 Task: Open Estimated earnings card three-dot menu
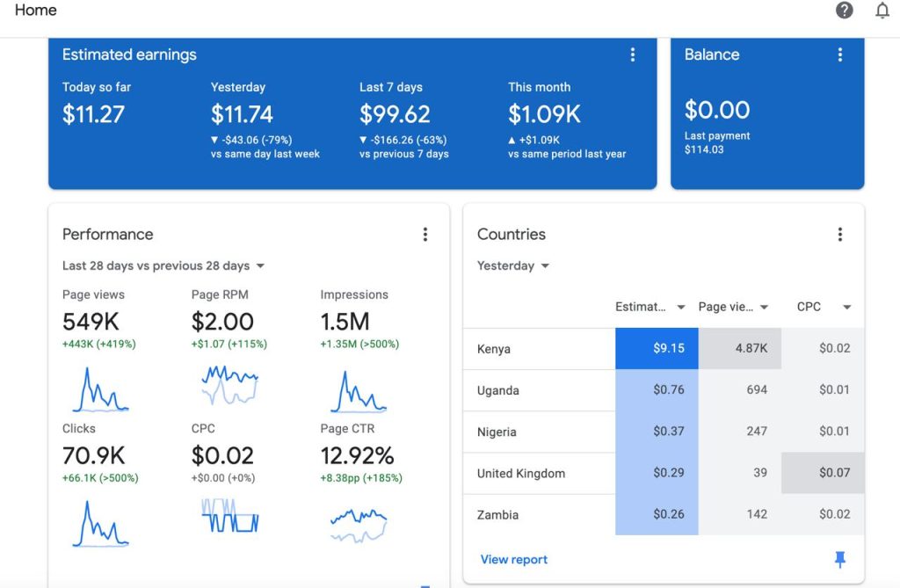[x=632, y=54]
